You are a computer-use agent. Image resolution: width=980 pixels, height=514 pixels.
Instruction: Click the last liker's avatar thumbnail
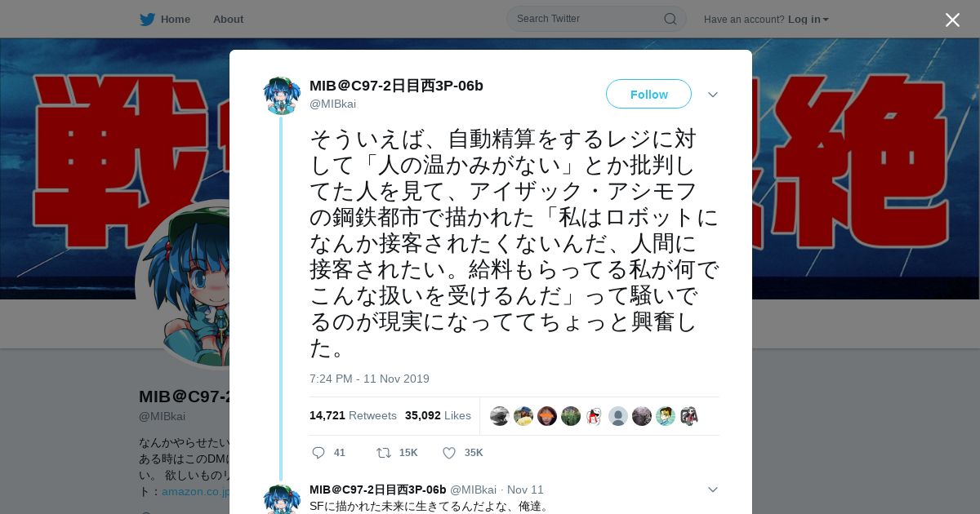(689, 416)
